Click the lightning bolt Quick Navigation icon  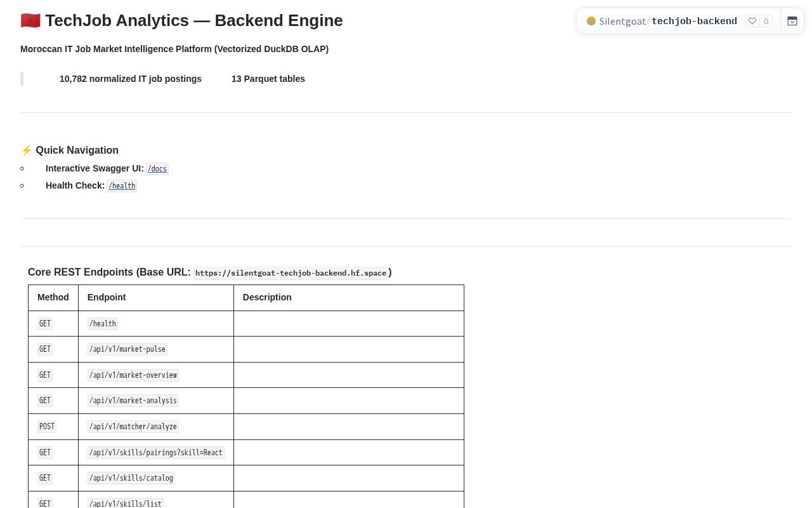[x=26, y=150]
